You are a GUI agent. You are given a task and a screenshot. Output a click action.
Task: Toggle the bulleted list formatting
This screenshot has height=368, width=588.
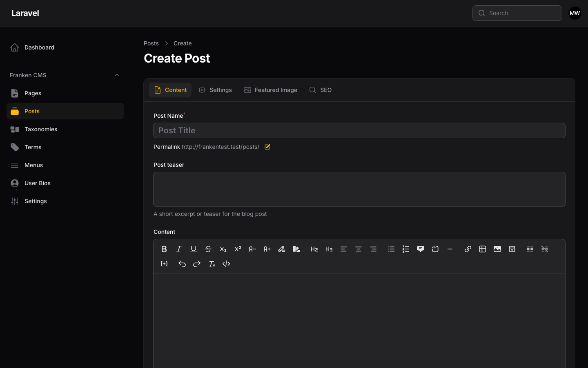(x=391, y=249)
